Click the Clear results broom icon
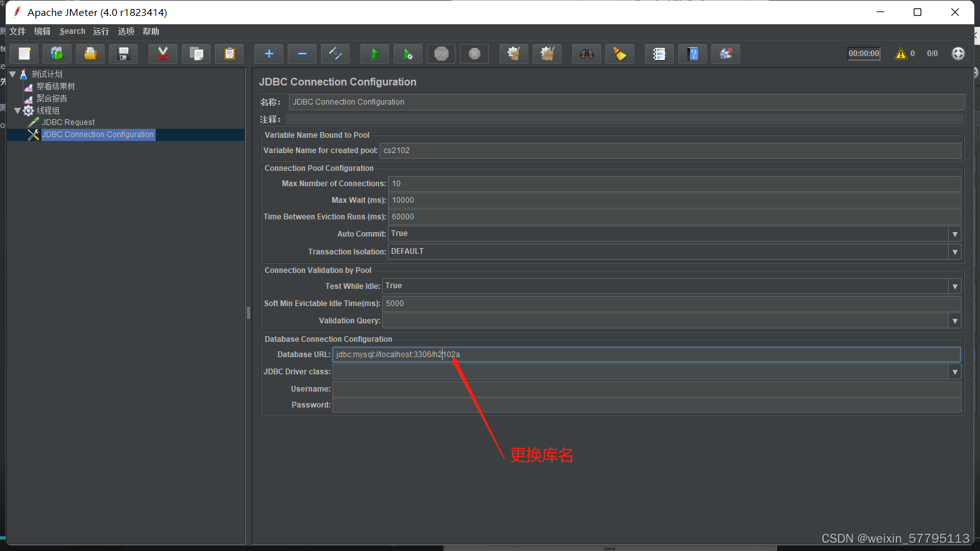 coord(514,54)
